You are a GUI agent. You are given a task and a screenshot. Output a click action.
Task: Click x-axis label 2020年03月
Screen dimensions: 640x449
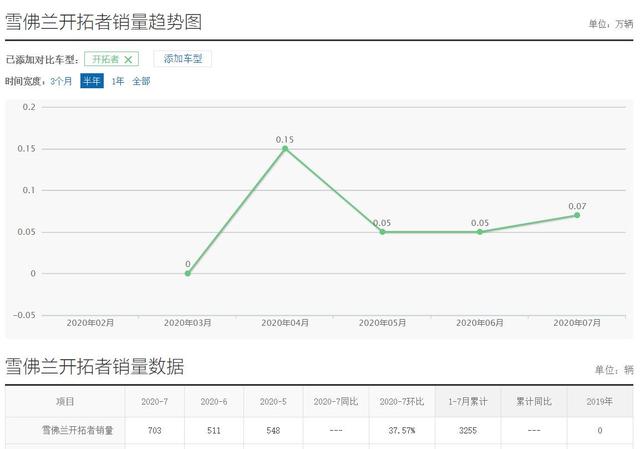coord(188,323)
